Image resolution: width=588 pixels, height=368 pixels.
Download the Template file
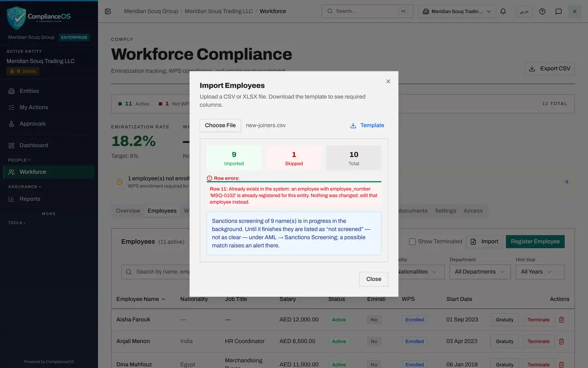click(367, 125)
